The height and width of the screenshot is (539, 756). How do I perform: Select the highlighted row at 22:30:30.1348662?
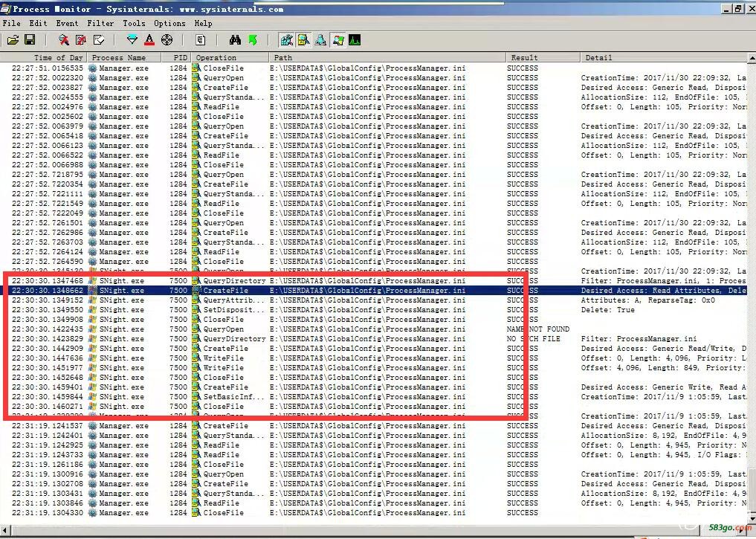(x=374, y=290)
